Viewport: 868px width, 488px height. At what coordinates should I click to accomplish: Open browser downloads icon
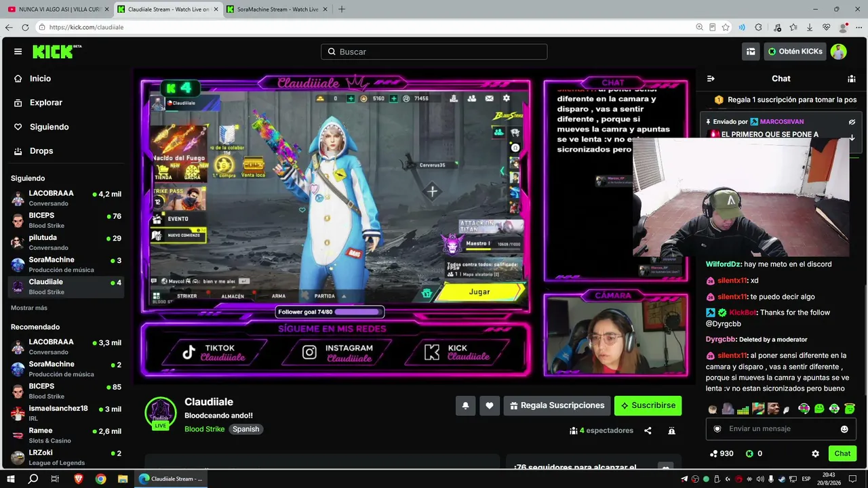[810, 27]
